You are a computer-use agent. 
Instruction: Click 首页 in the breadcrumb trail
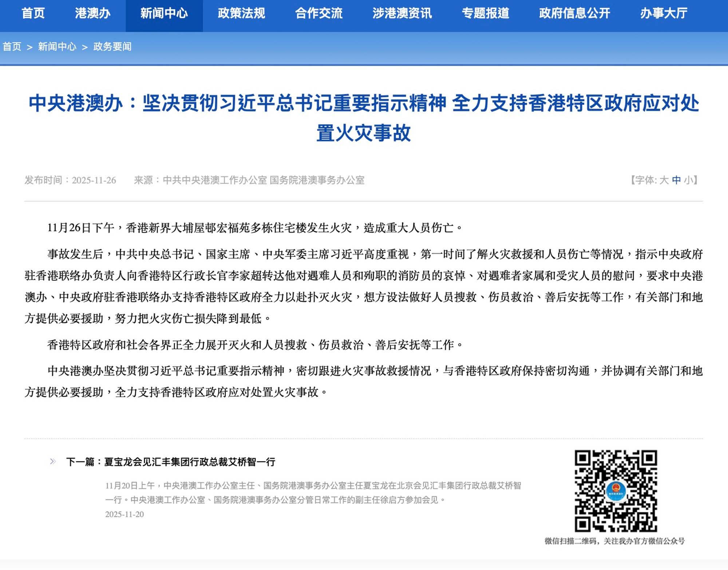[12, 47]
